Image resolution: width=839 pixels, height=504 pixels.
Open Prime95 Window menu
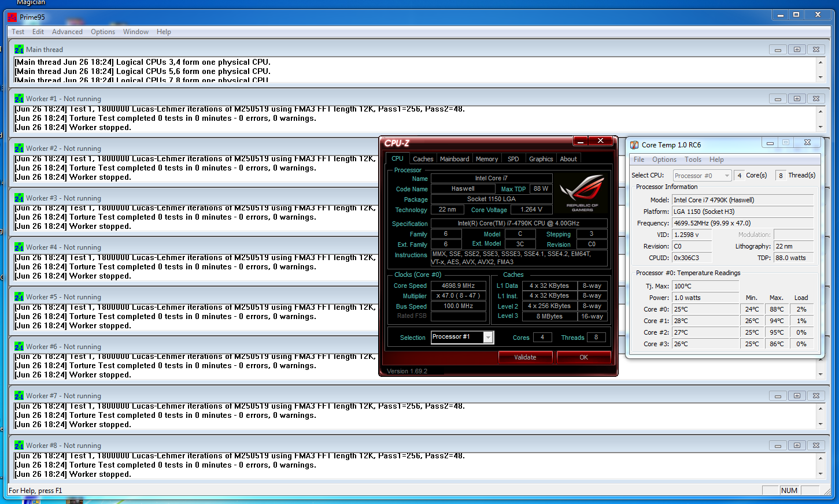tap(136, 32)
